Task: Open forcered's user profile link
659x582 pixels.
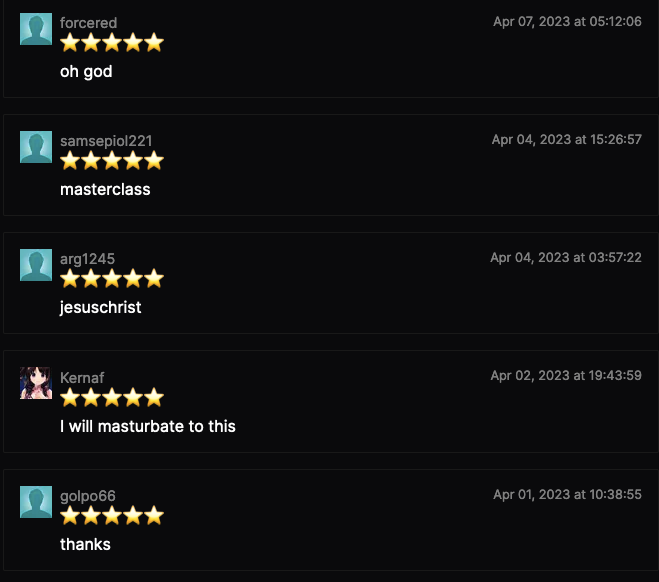Action: pos(88,23)
